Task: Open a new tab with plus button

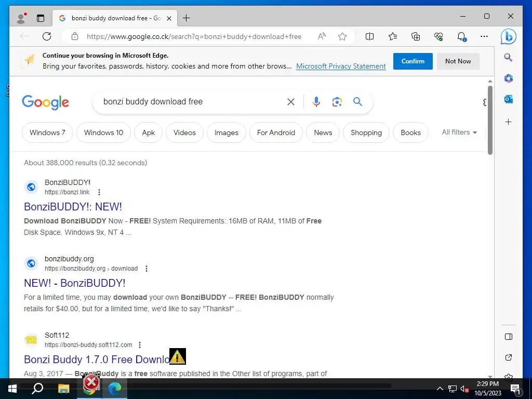Action: pyautogui.click(x=187, y=18)
